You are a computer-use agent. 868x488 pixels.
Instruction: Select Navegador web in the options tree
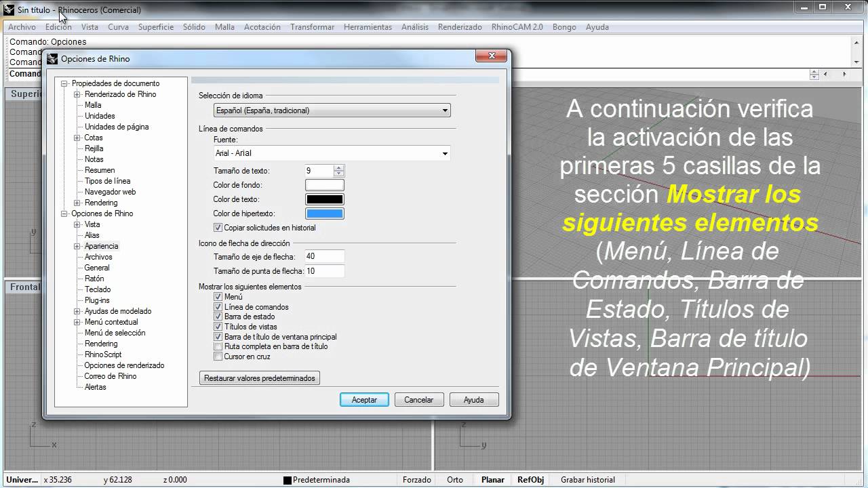tap(110, 192)
